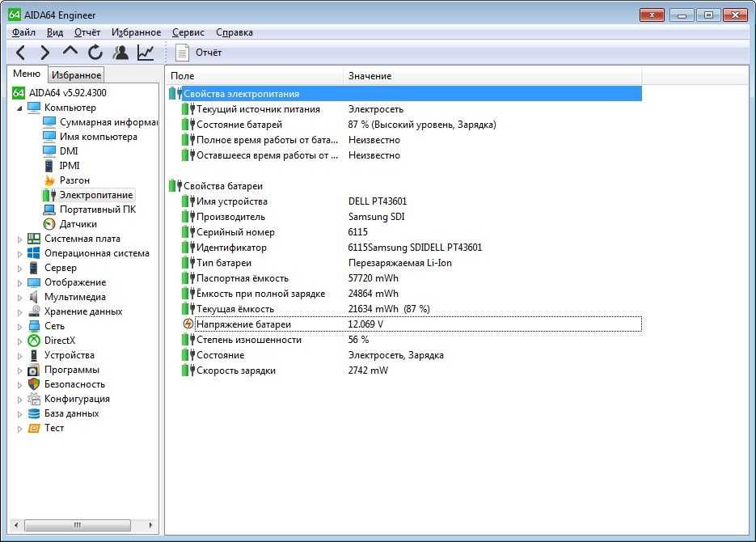Open the user icon in the toolbar
This screenshot has width=756, height=542.
coord(120,52)
